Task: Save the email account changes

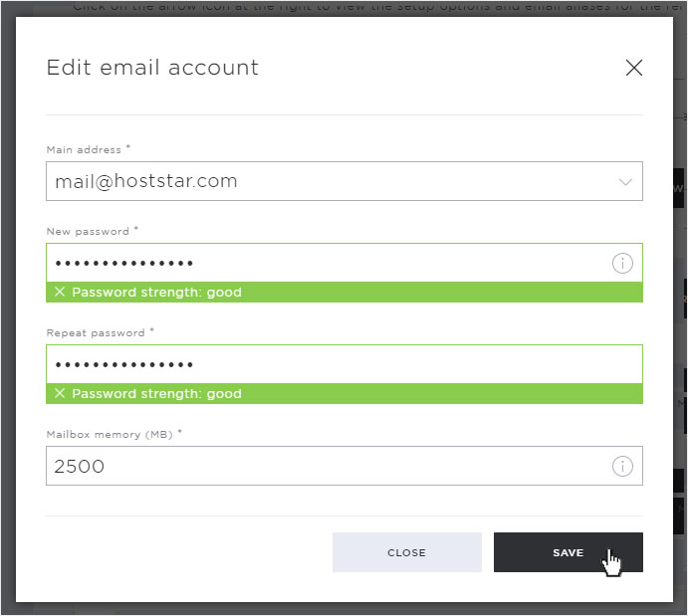Action: pos(569,552)
